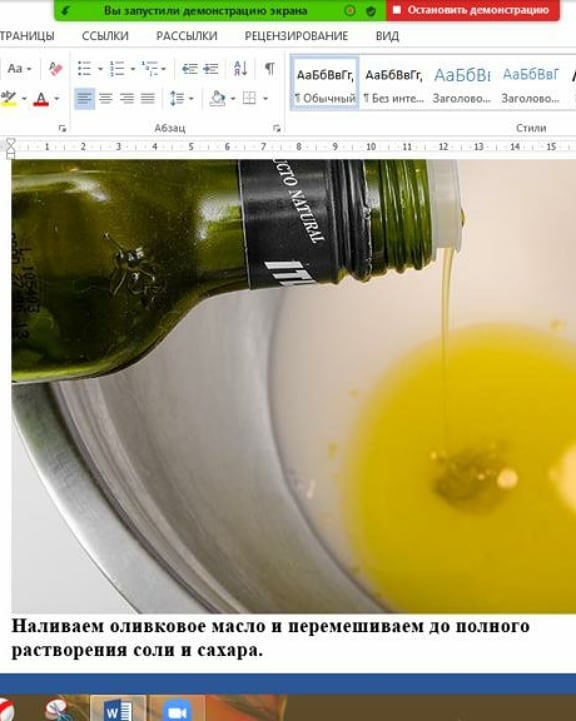Open shading color dropdown arrow

click(233, 98)
